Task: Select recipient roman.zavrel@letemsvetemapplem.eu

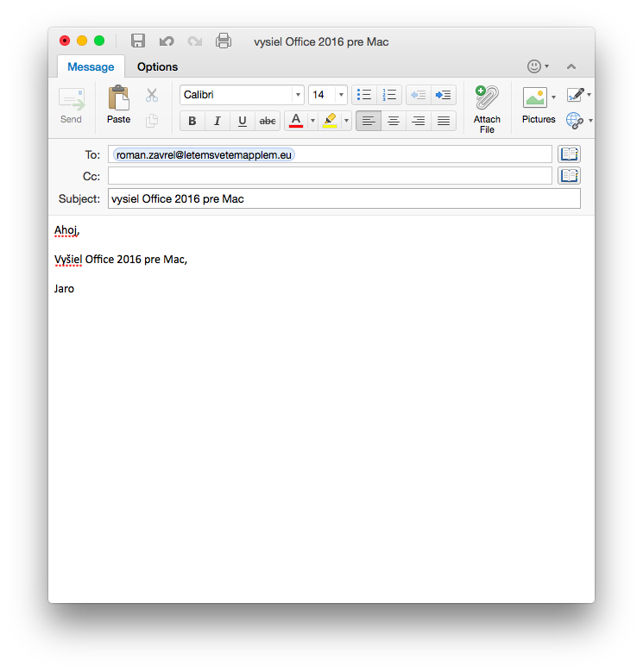Action: (x=204, y=154)
